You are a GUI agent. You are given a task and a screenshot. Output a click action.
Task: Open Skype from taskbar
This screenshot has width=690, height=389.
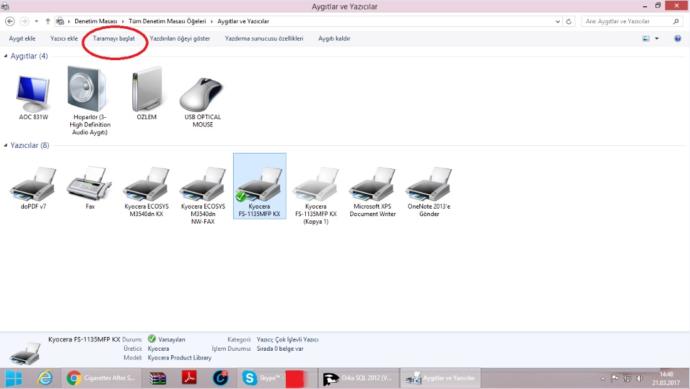[260, 378]
